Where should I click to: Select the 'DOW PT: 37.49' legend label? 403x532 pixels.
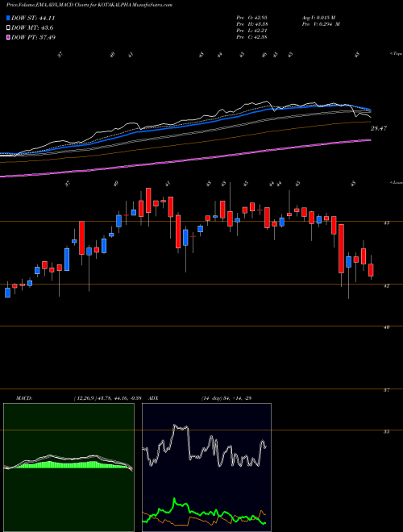tap(33, 37)
